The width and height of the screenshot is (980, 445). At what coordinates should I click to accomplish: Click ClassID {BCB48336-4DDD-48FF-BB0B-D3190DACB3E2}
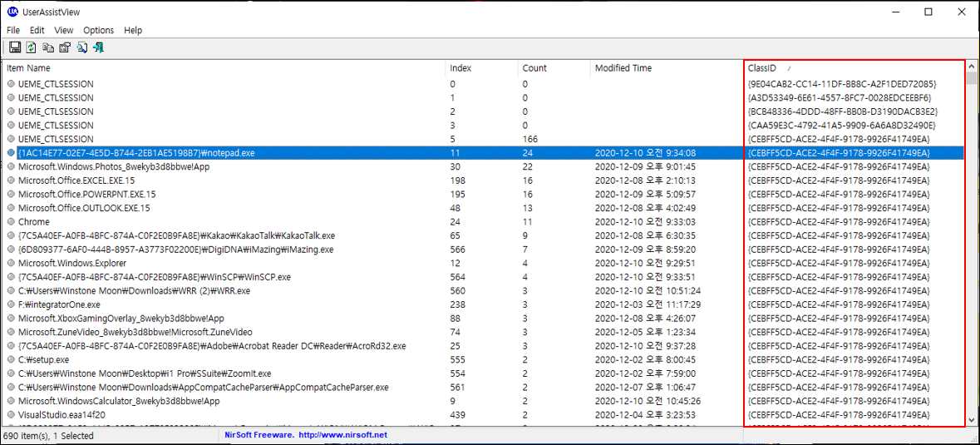(x=842, y=111)
